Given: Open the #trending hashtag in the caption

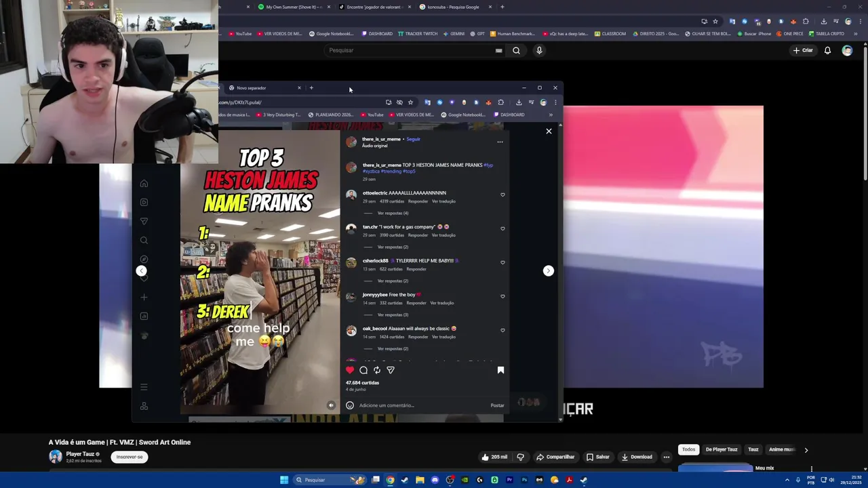Looking at the screenshot, I should click(391, 171).
